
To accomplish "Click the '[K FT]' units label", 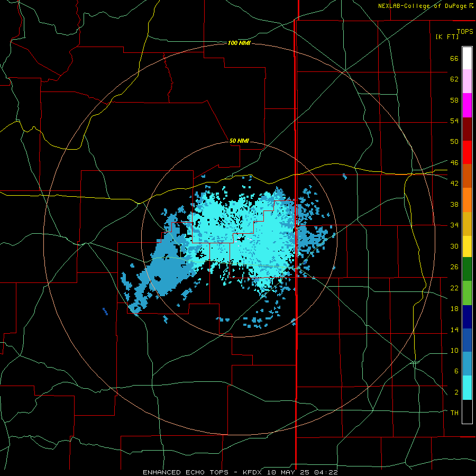I will click(447, 36).
